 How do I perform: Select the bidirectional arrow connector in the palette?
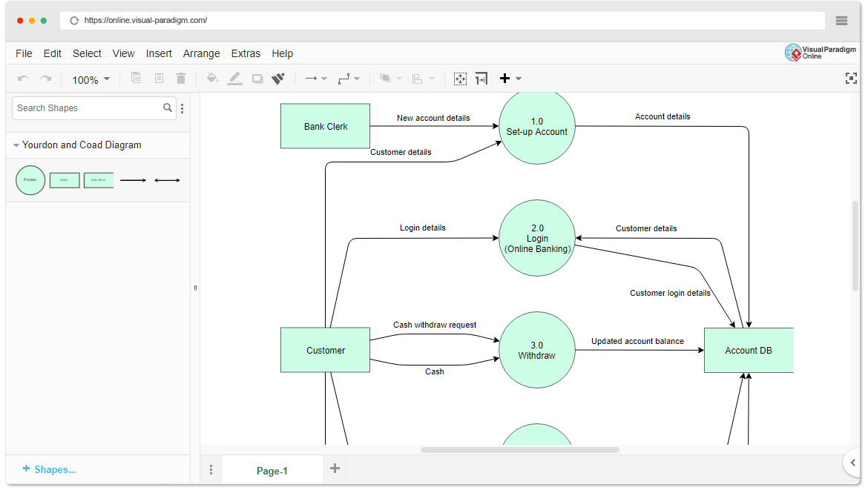click(167, 179)
